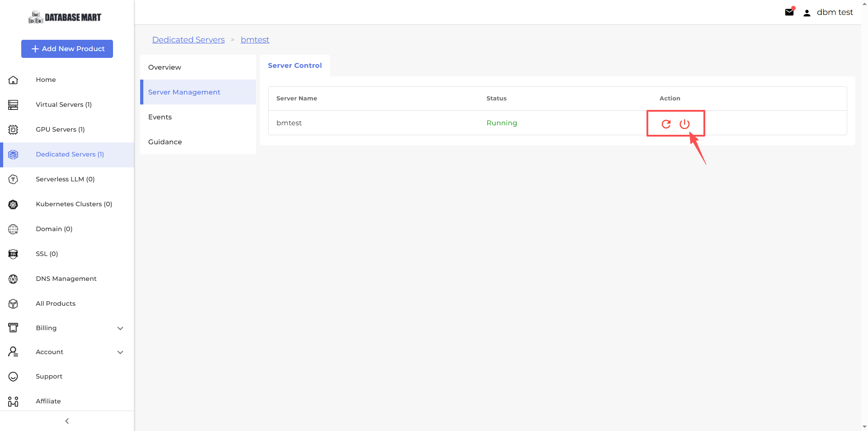Open SSL (0) page
The image size is (868, 431).
(x=47, y=254)
